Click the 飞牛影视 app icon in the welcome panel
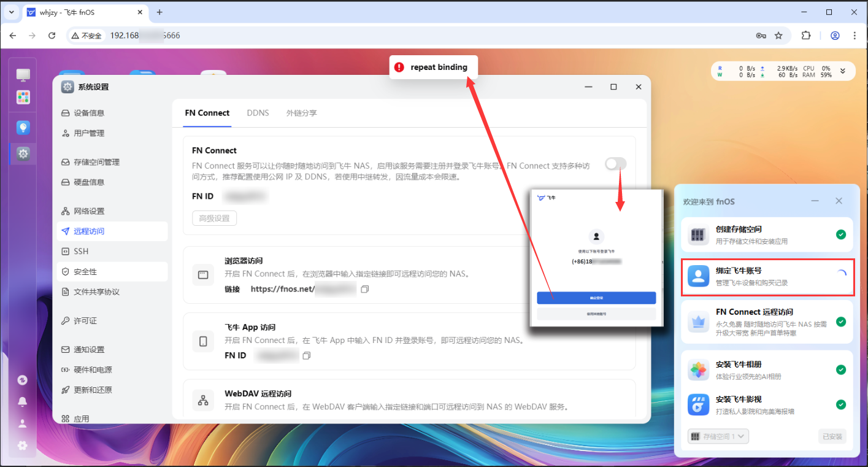 [x=698, y=404]
